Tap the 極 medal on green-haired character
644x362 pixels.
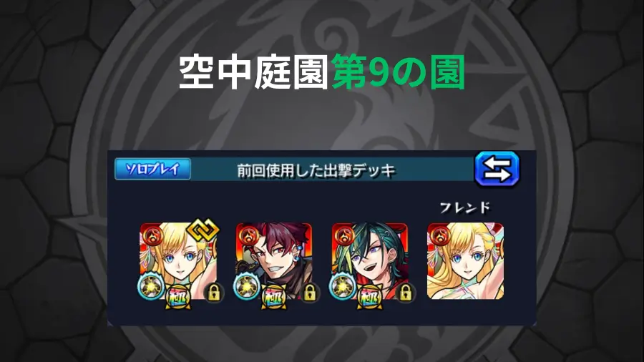coord(370,298)
